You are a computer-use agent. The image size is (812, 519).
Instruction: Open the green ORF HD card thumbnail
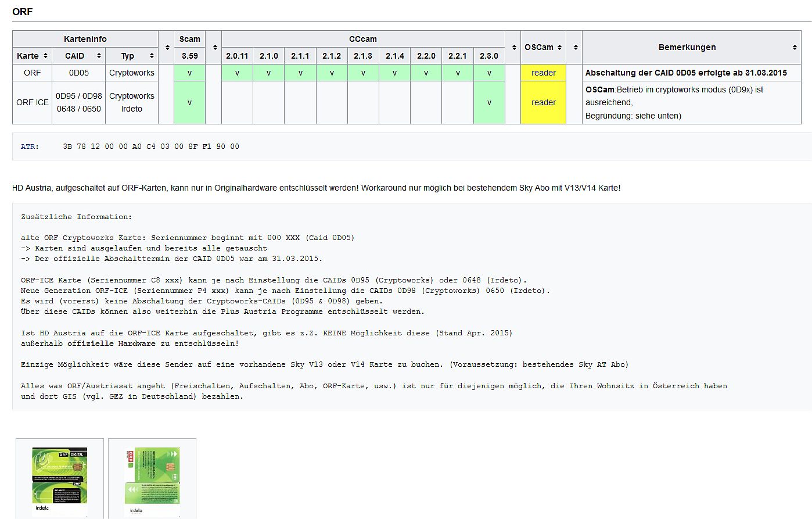click(x=152, y=480)
